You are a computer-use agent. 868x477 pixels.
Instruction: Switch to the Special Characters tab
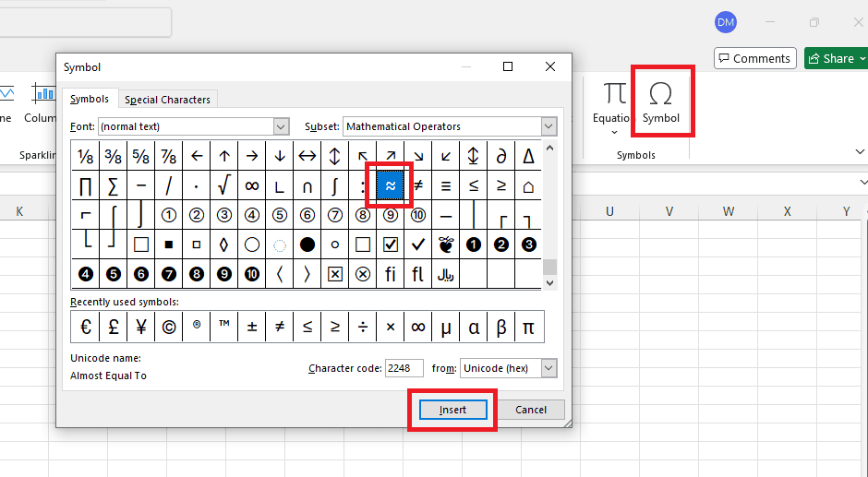[167, 100]
